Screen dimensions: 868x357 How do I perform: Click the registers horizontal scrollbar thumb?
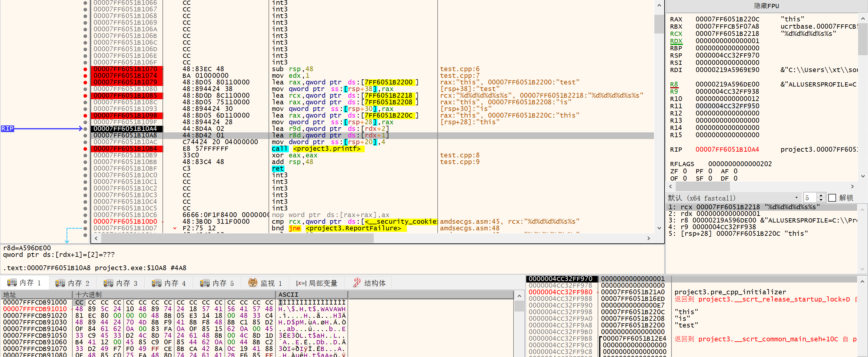click(x=703, y=186)
